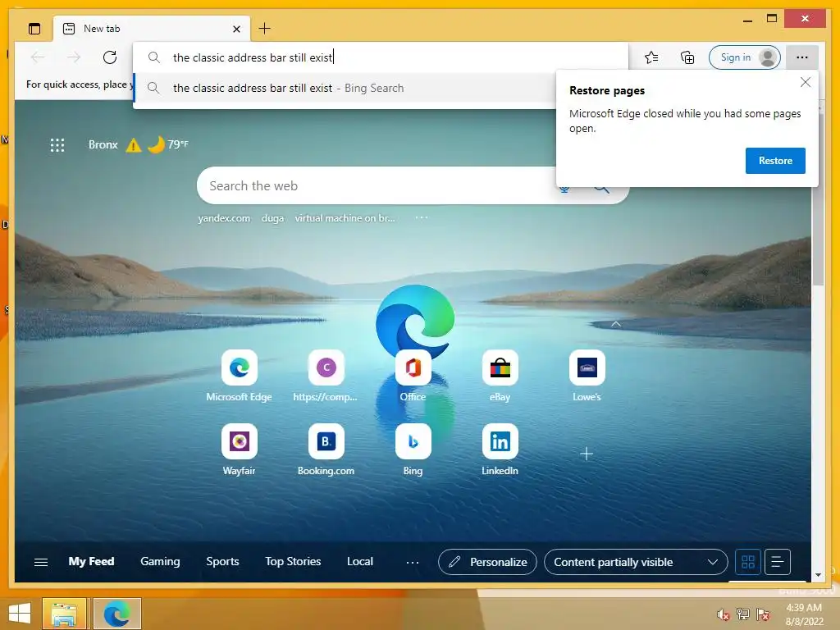This screenshot has width=840, height=630.
Task: Open Settings and more ellipsis menu
Action: coord(802,57)
